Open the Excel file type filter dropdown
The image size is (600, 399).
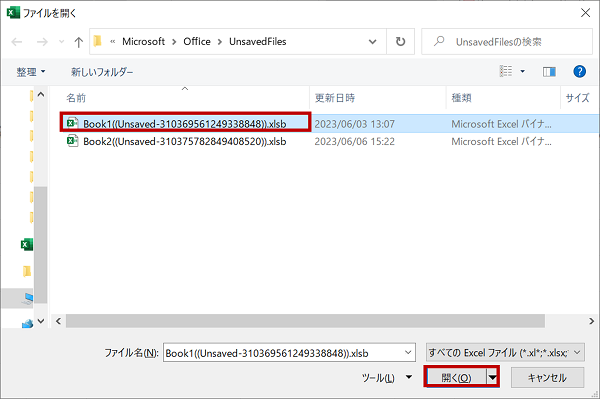505,352
